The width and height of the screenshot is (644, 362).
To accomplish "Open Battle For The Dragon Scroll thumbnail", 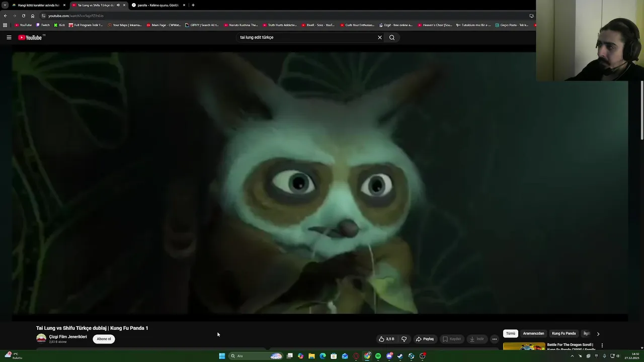I will pos(524,346).
